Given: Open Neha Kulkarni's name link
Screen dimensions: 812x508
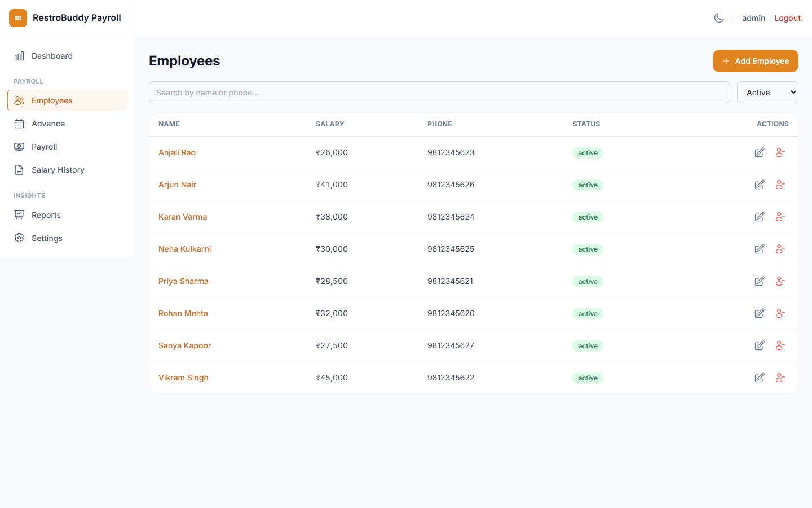Looking at the screenshot, I should (x=184, y=249).
